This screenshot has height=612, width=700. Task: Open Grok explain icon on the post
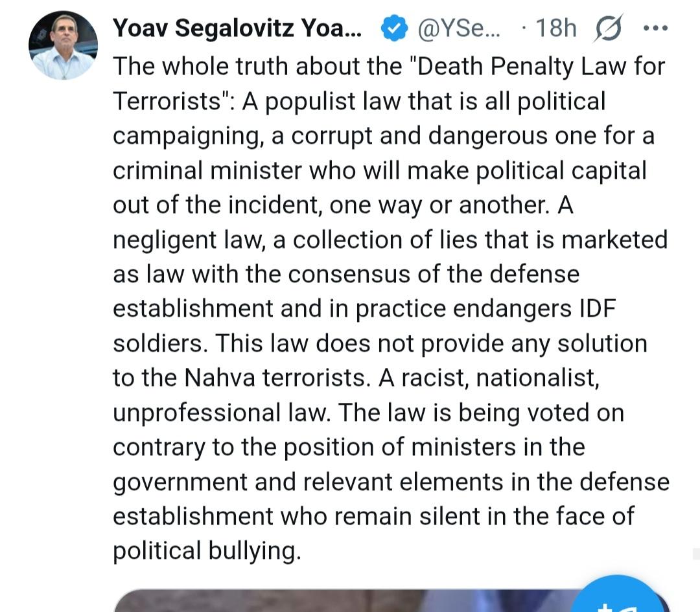[606, 29]
